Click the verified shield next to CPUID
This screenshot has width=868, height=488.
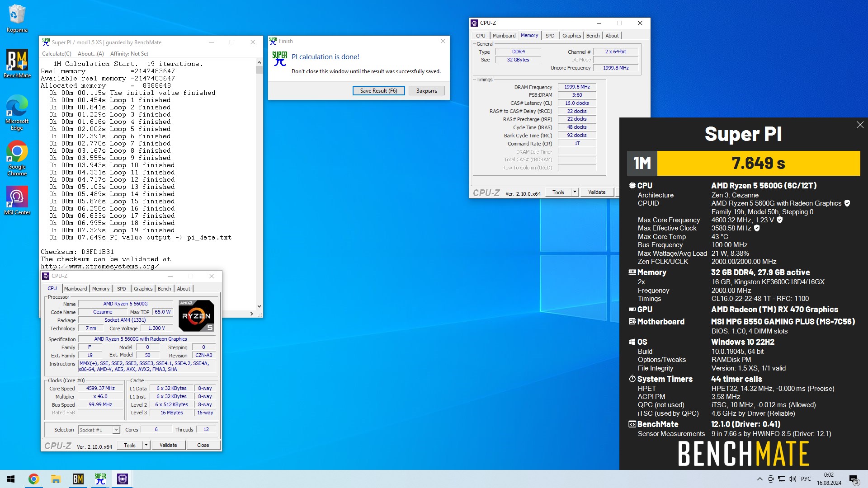tap(847, 203)
